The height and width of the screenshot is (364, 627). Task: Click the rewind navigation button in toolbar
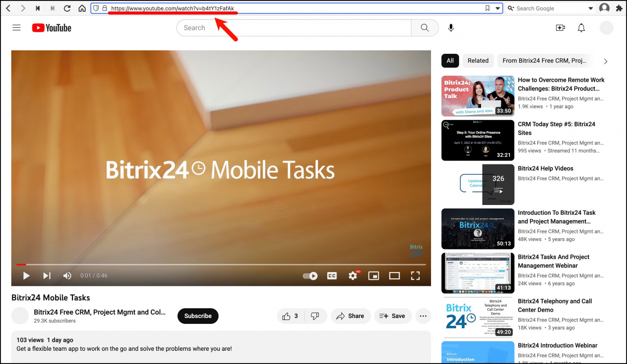38,8
